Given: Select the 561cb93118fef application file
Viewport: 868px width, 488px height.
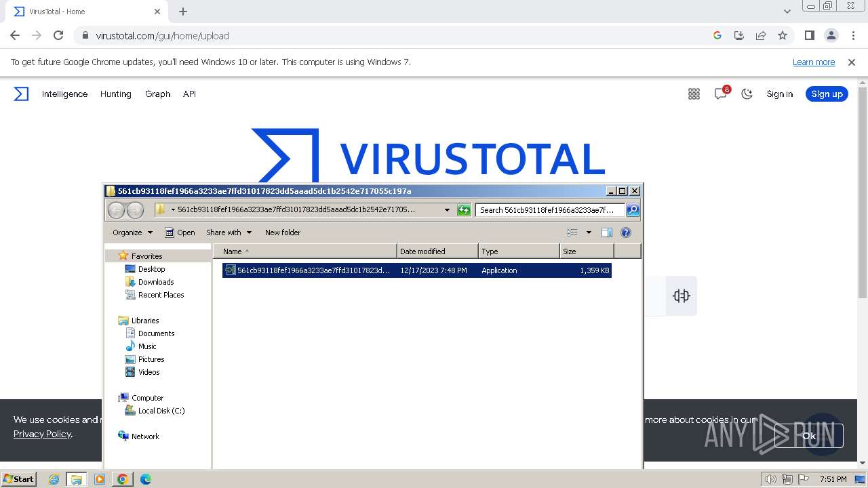Looking at the screenshot, I should point(417,270).
